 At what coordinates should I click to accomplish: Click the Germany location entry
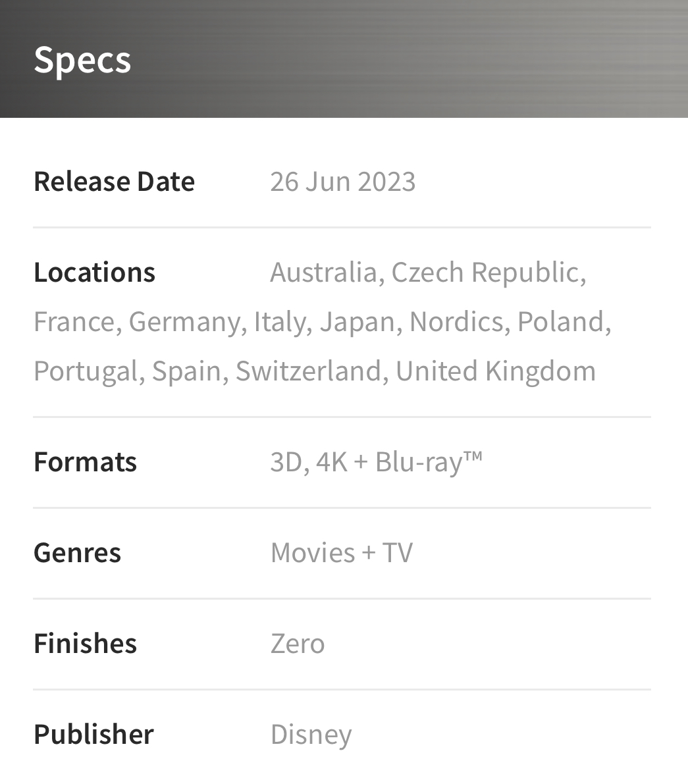[184, 321]
